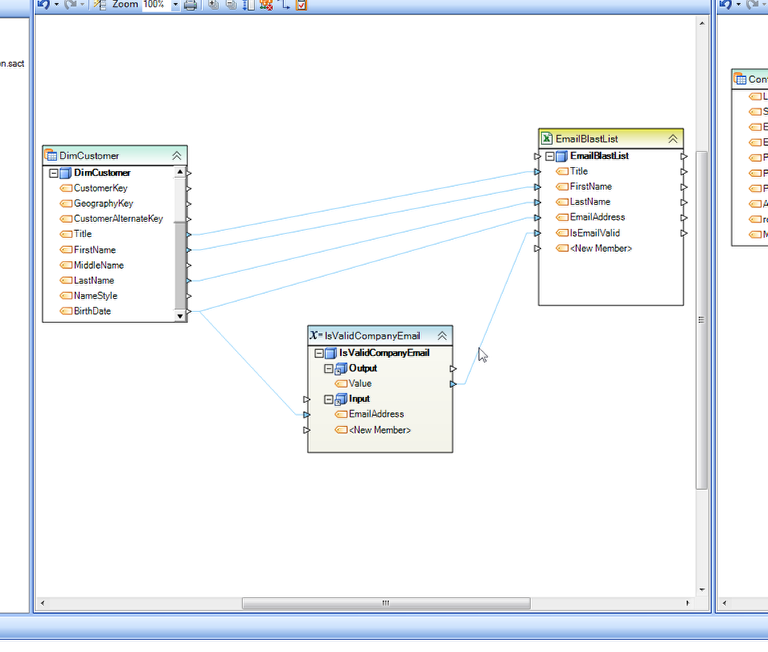Click the output connector next to BirthDate
Screen dimensions: 768x652
pos(189,312)
